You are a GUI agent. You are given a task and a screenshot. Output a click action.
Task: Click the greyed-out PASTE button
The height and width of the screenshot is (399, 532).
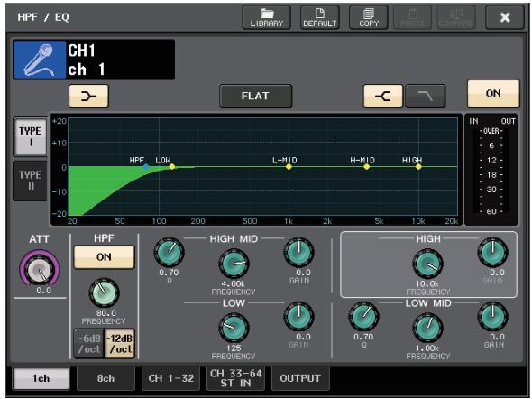tap(413, 18)
